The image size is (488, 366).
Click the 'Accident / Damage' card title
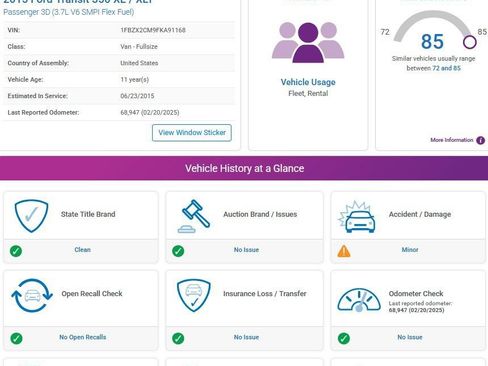(420, 214)
